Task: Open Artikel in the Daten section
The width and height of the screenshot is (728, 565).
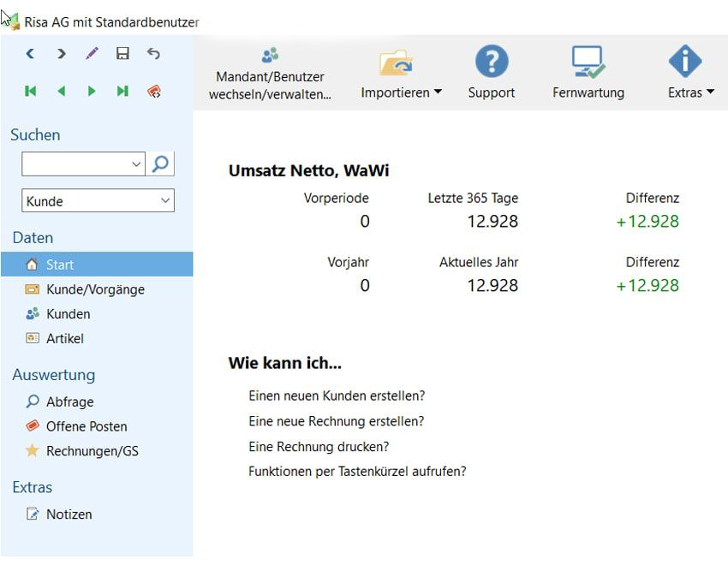Action: [x=64, y=338]
